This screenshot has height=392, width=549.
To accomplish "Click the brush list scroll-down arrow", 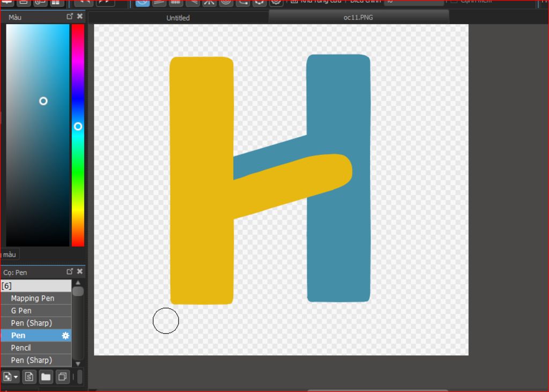I will pos(78,364).
